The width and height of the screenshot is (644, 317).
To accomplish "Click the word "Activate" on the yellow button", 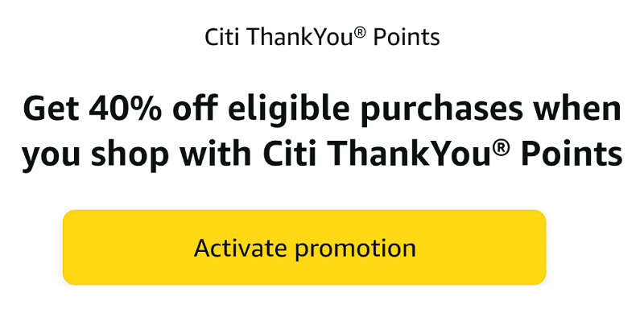I will [241, 248].
